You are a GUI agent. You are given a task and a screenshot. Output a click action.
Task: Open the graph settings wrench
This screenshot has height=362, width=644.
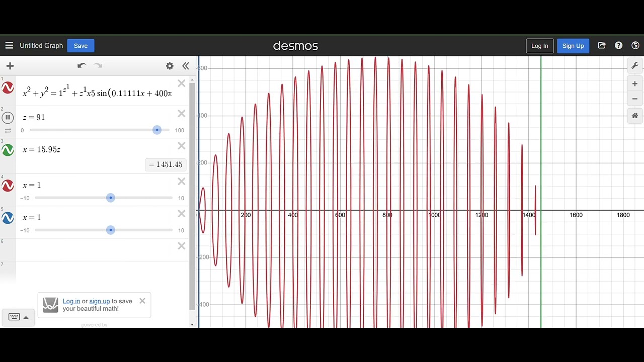click(x=634, y=66)
